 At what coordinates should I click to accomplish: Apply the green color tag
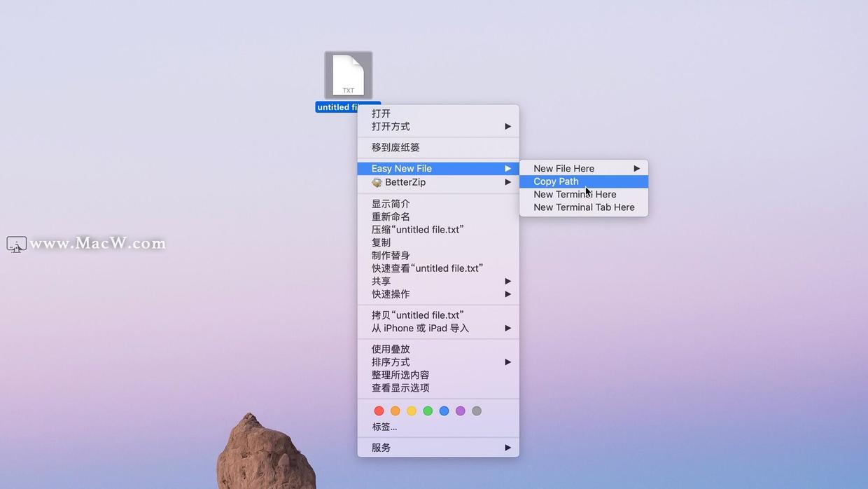click(428, 411)
